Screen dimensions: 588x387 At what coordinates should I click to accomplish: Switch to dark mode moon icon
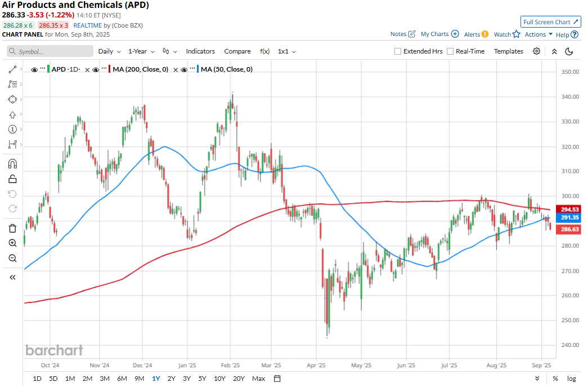tap(569, 51)
